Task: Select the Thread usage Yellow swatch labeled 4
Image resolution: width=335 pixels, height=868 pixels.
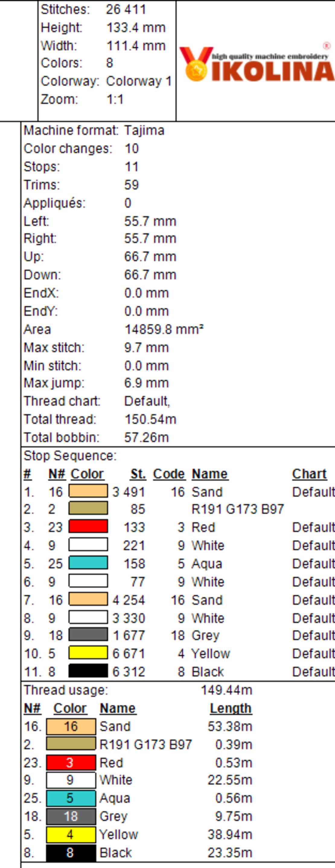Action: pos(71,834)
